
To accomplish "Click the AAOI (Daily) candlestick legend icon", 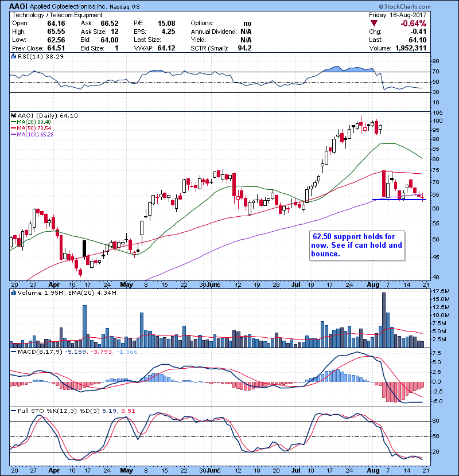I will point(13,115).
